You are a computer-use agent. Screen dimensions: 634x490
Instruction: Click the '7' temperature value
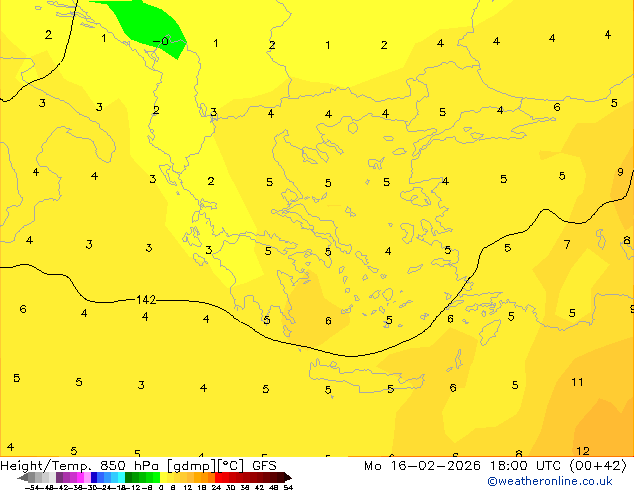pyautogui.click(x=567, y=244)
